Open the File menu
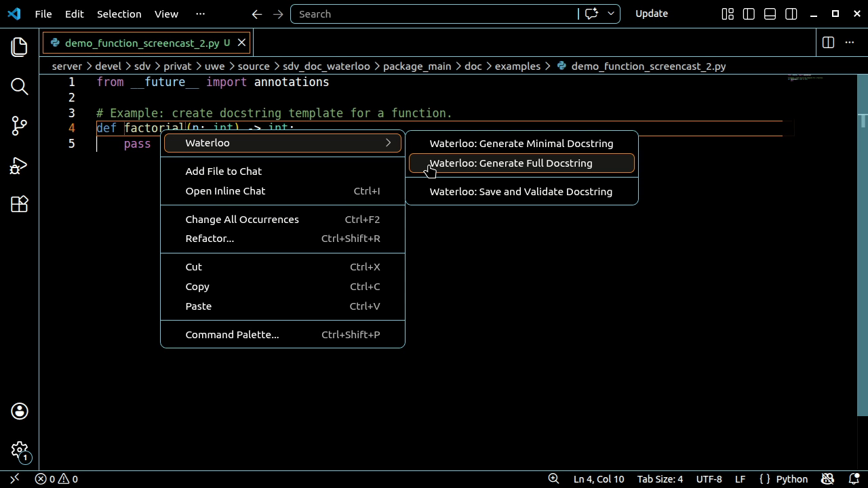Screen dimensions: 868x488 [x=43, y=14]
